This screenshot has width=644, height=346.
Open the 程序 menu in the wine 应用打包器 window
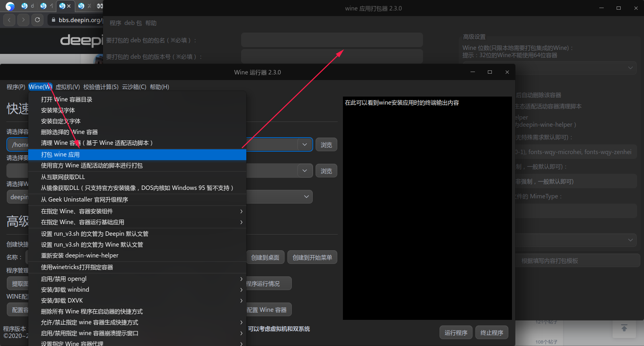(x=116, y=23)
